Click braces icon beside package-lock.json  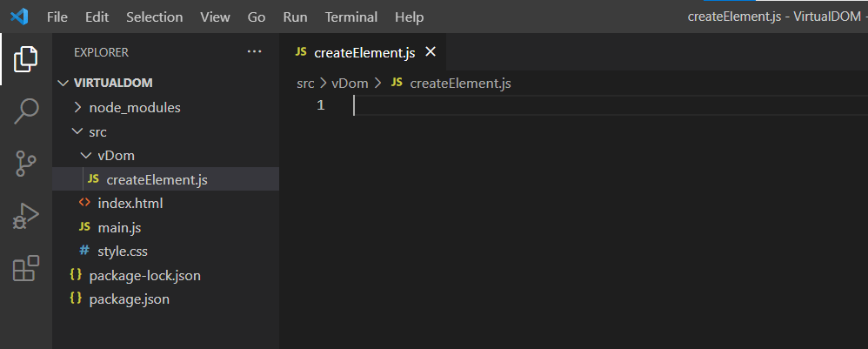point(76,275)
